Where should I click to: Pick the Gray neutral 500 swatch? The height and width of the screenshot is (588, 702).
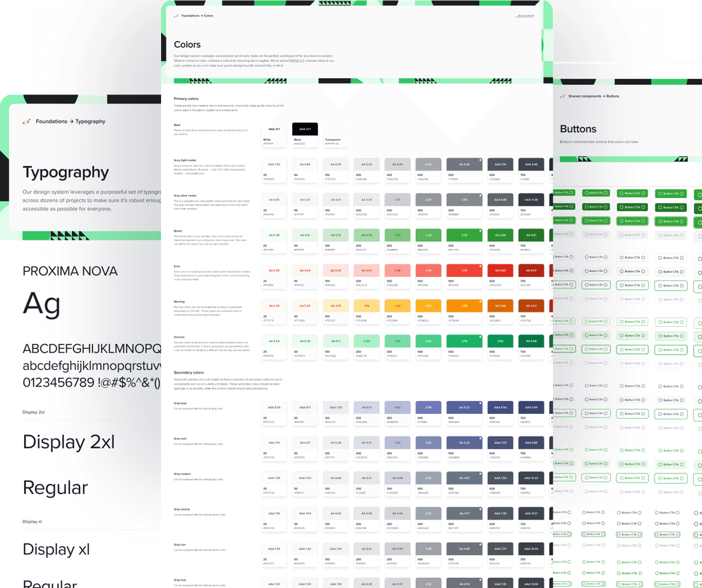464,519
